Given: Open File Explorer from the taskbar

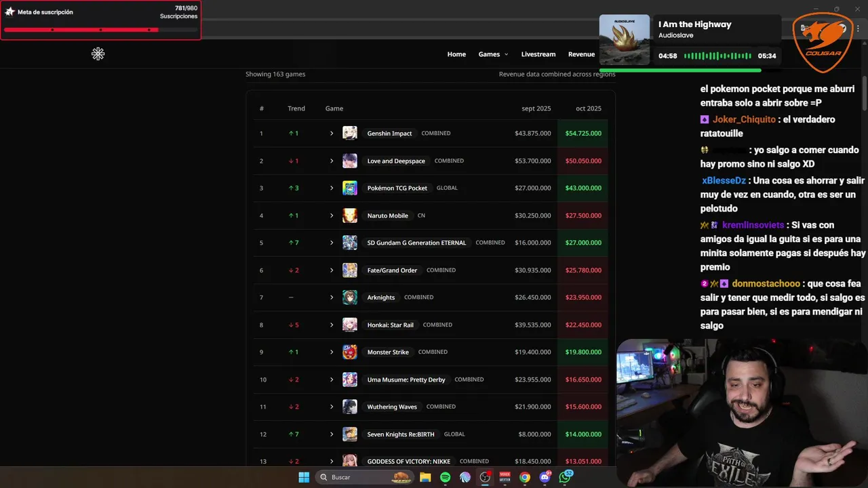Looking at the screenshot, I should click(x=425, y=477).
